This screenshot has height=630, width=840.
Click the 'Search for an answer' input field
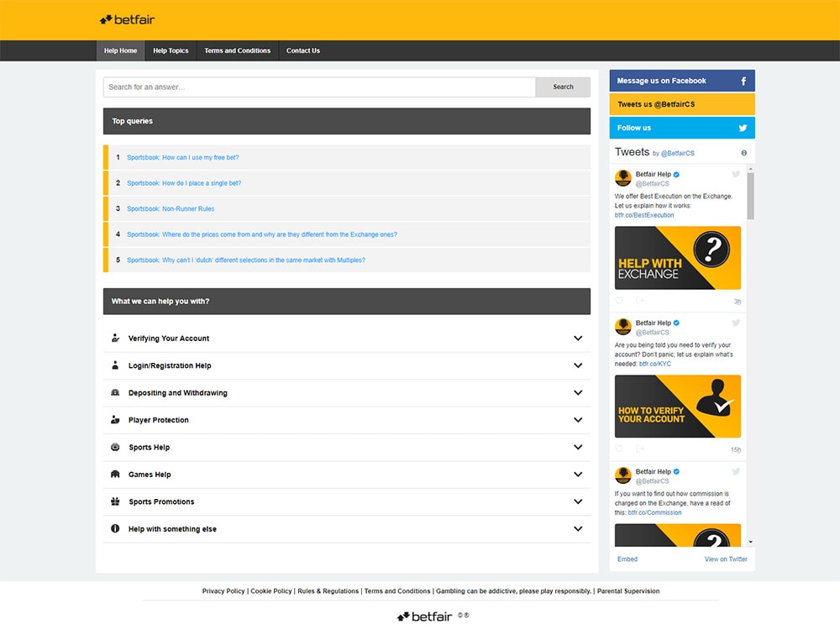(x=319, y=87)
